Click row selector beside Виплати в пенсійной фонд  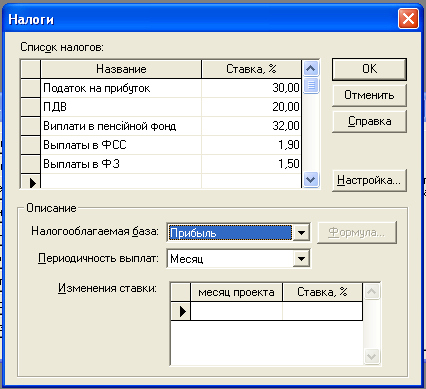(x=30, y=126)
